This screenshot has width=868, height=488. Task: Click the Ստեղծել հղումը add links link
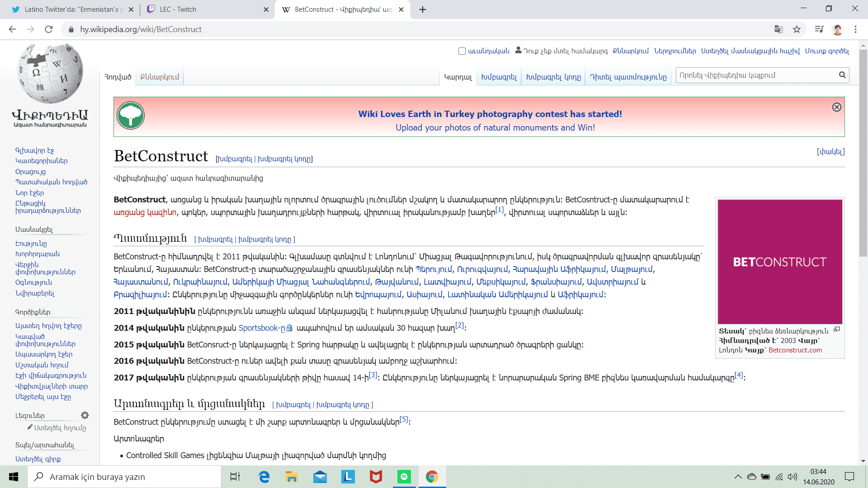60,427
